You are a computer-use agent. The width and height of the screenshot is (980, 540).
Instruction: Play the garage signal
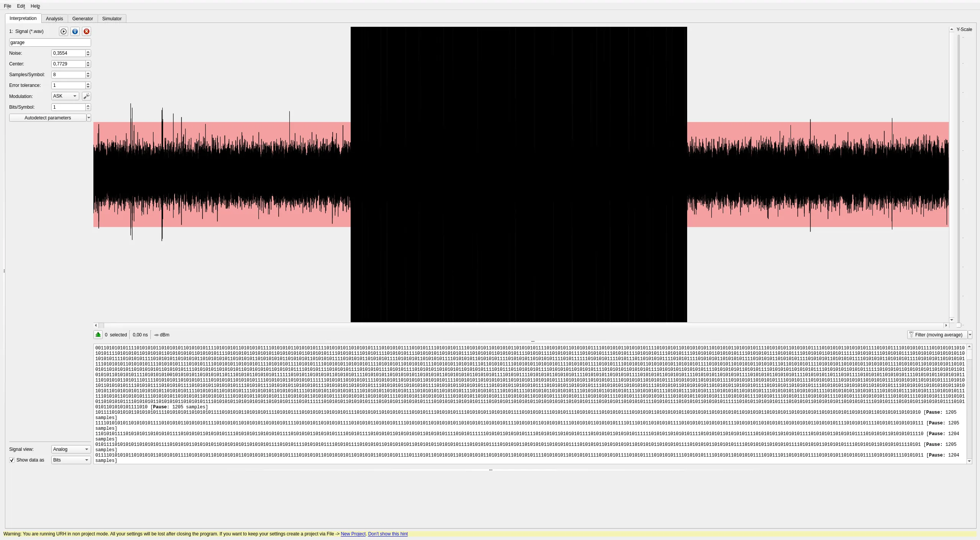[x=64, y=31]
